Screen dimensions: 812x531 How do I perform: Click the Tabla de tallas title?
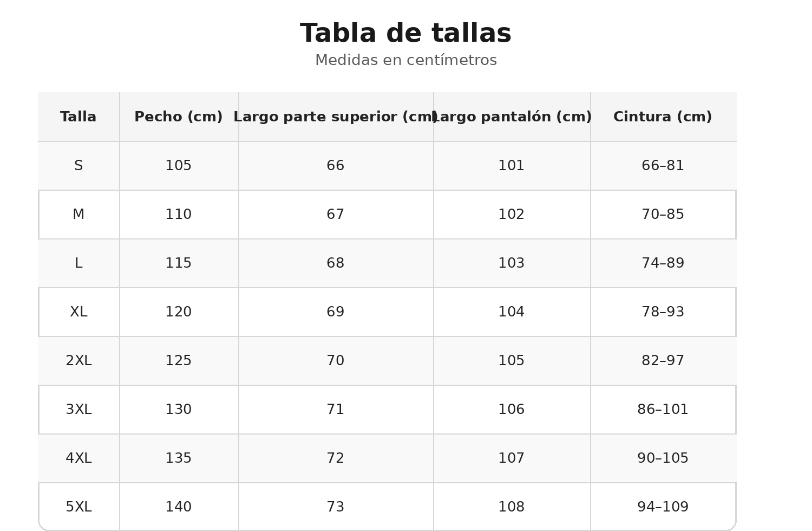[x=406, y=34]
